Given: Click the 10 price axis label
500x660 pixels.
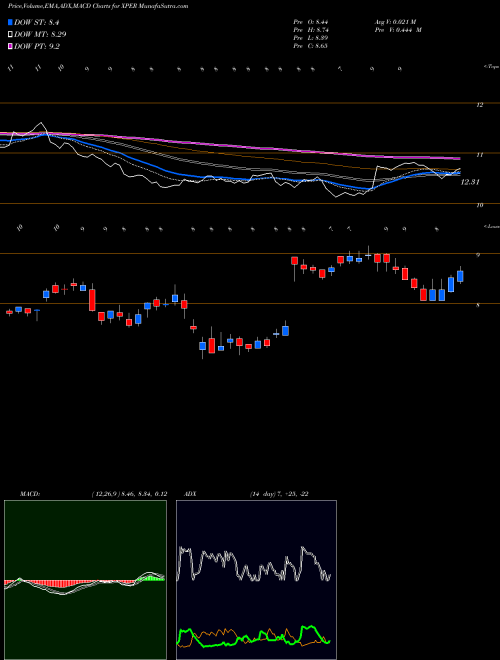Looking at the screenshot, I should click(x=479, y=205).
